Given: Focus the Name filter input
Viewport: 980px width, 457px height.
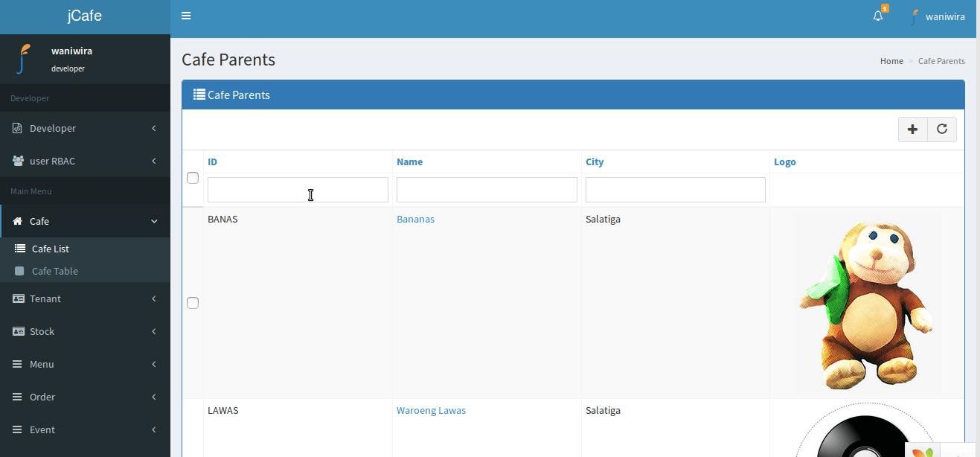Looking at the screenshot, I should [x=487, y=190].
